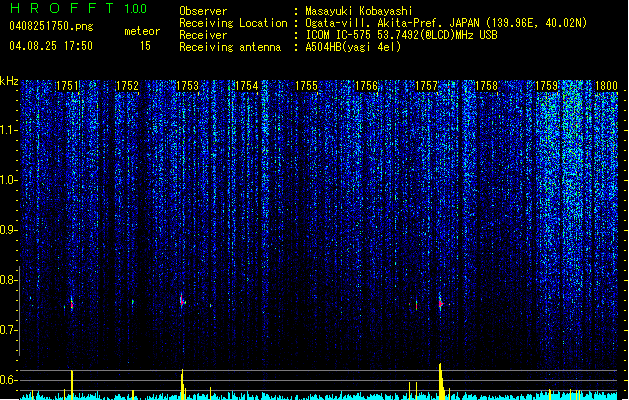
Task: Click the Observer field label
Action: [203, 11]
